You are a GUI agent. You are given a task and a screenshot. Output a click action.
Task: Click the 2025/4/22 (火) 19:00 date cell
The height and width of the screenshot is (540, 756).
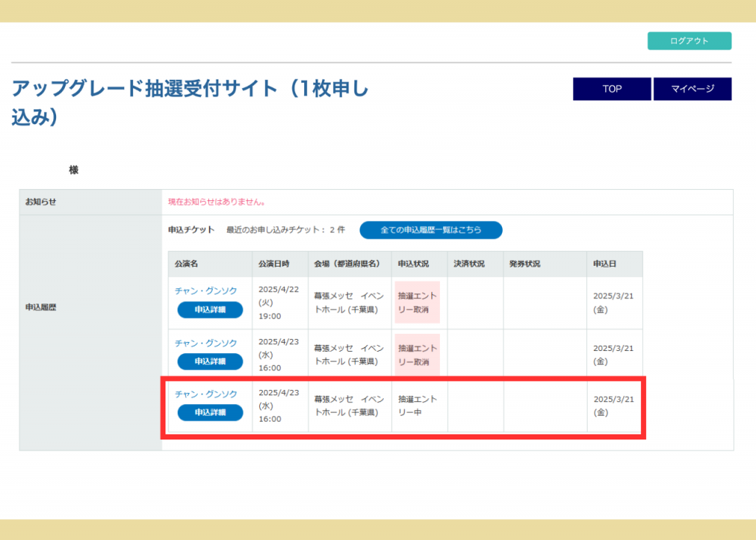click(x=278, y=303)
